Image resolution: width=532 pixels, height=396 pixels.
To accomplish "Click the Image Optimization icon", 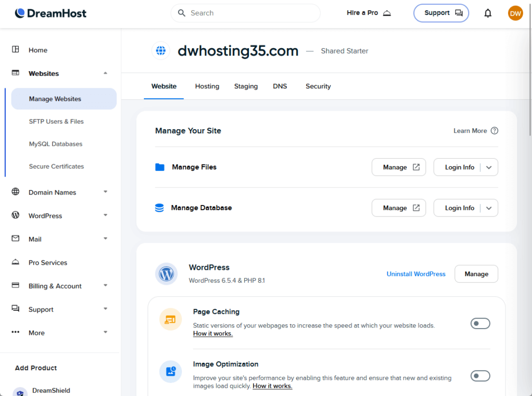I will point(170,372).
